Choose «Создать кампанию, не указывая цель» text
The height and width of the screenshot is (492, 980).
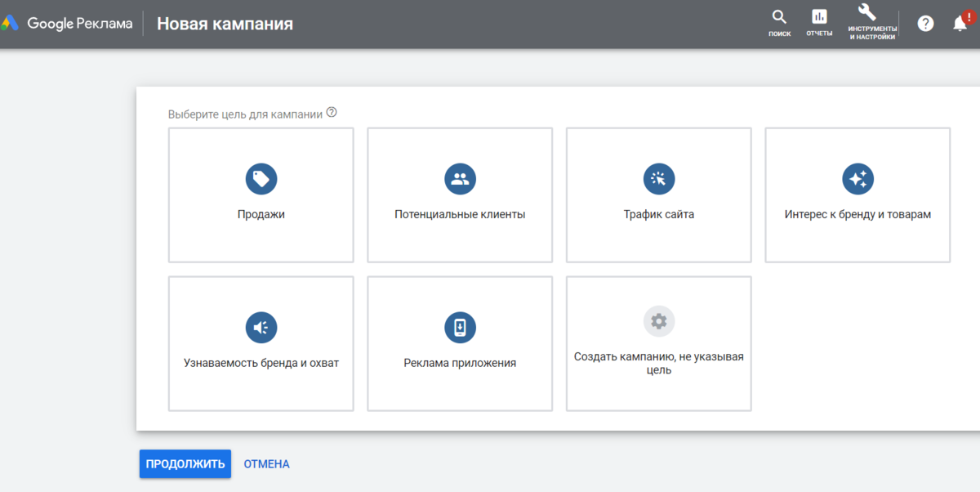(659, 364)
